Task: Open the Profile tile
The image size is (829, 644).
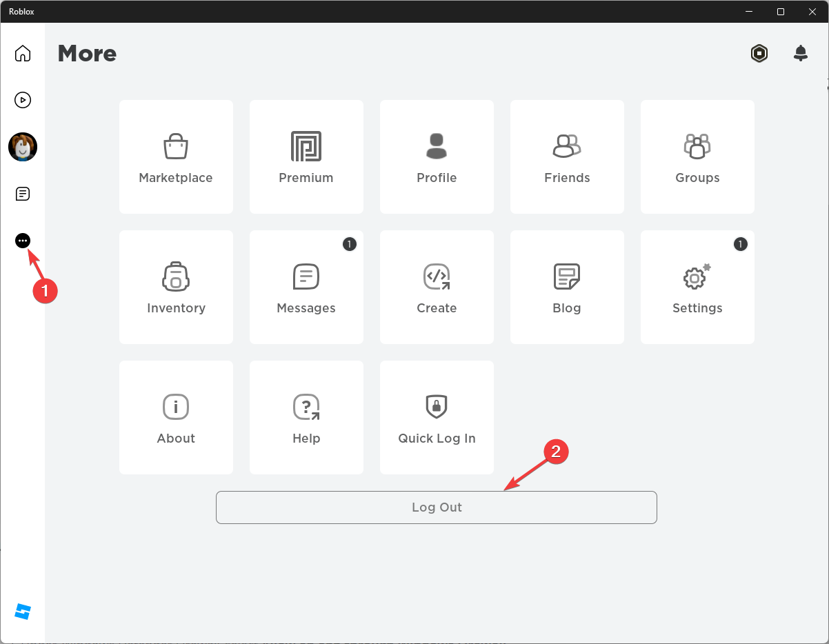Action: 437,157
